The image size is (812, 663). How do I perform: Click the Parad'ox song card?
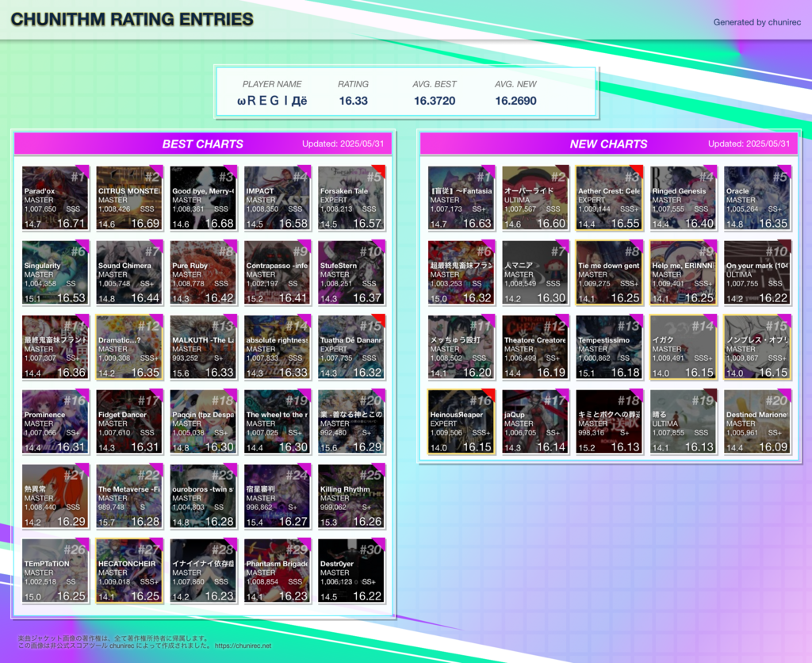(55, 198)
